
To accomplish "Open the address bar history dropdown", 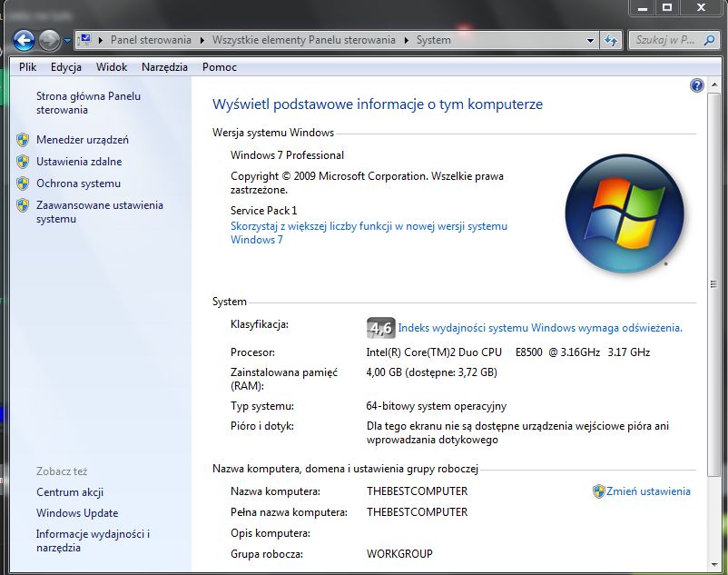I will tap(591, 40).
